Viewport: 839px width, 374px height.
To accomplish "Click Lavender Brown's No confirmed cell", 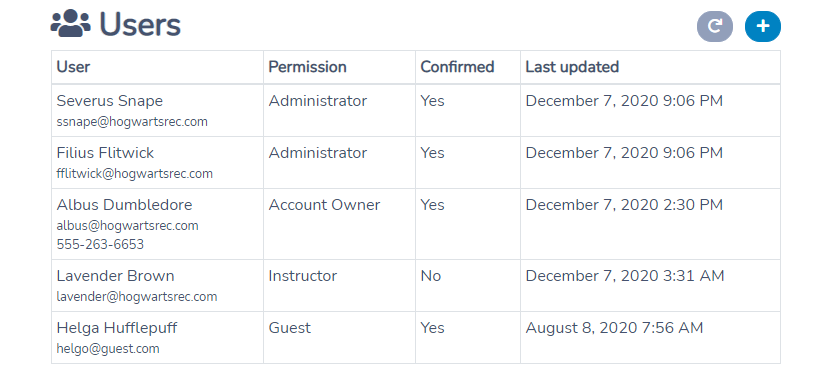I will [468, 286].
